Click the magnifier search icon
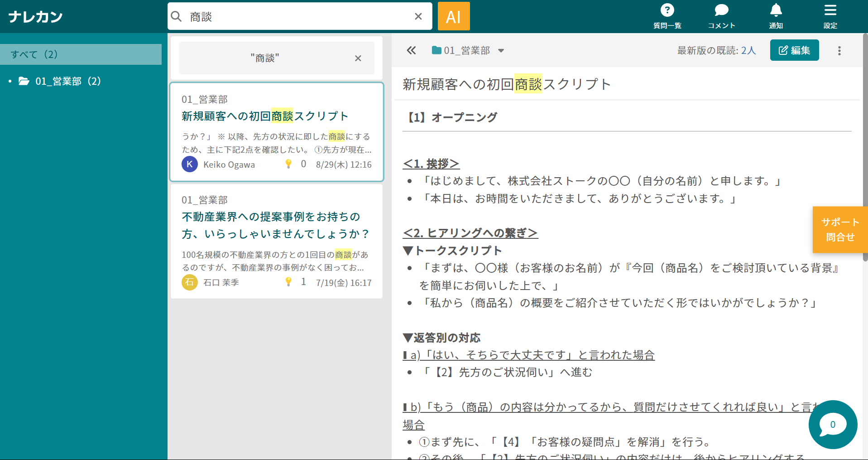The width and height of the screenshot is (868, 460). pyautogui.click(x=176, y=16)
